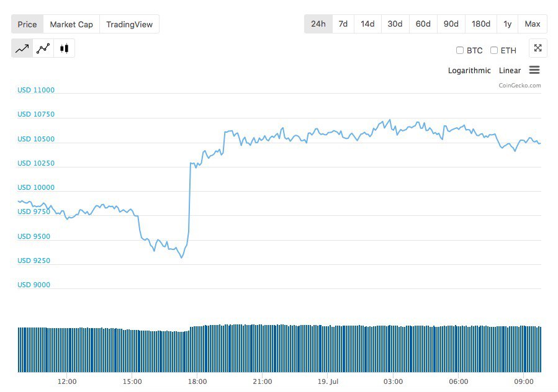Set the scale to Linear
The image size is (558, 392).
(x=510, y=71)
